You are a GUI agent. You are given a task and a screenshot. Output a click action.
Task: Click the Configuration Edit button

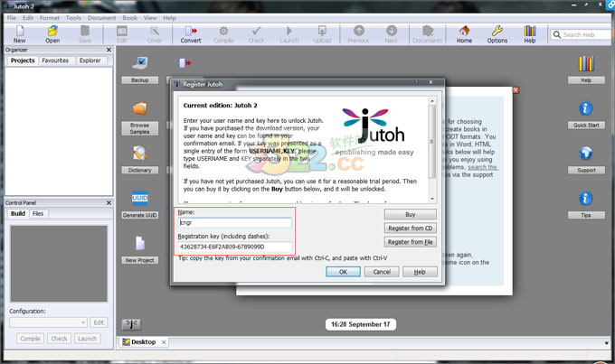pyautogui.click(x=99, y=322)
